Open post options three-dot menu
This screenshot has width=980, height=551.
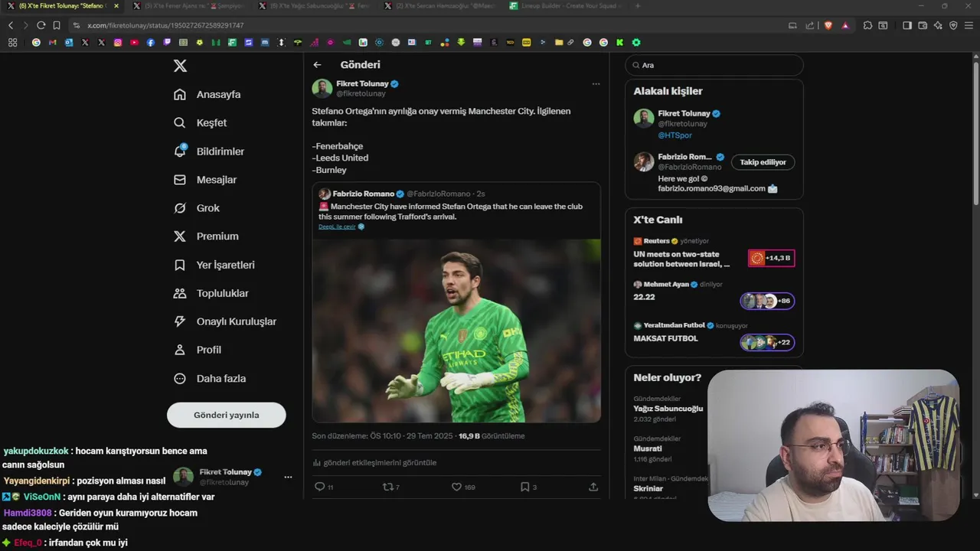point(596,83)
